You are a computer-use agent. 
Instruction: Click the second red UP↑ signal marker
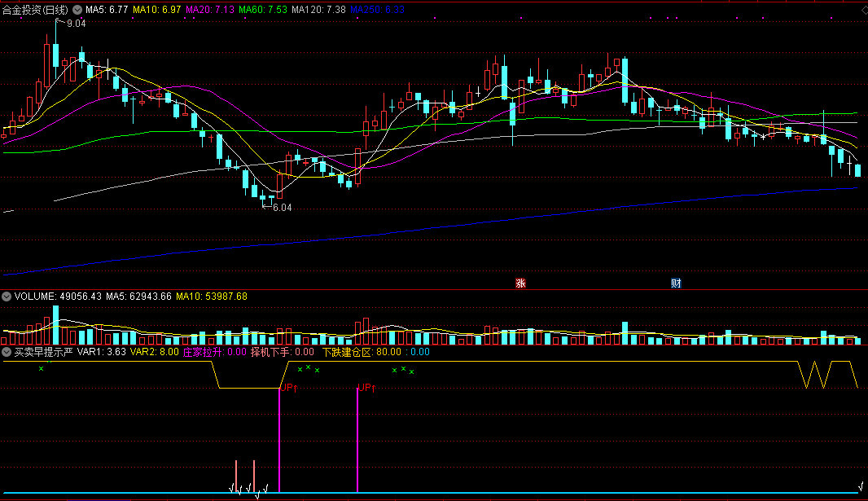[366, 388]
